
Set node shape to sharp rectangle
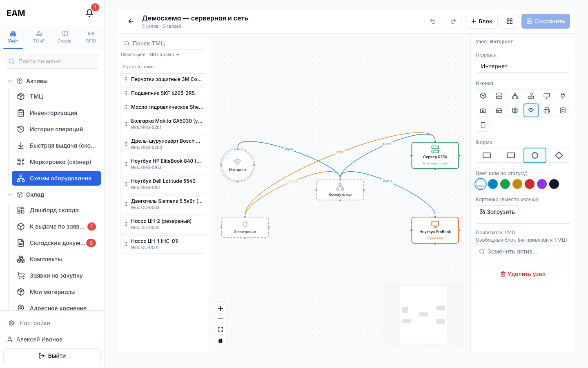click(511, 155)
